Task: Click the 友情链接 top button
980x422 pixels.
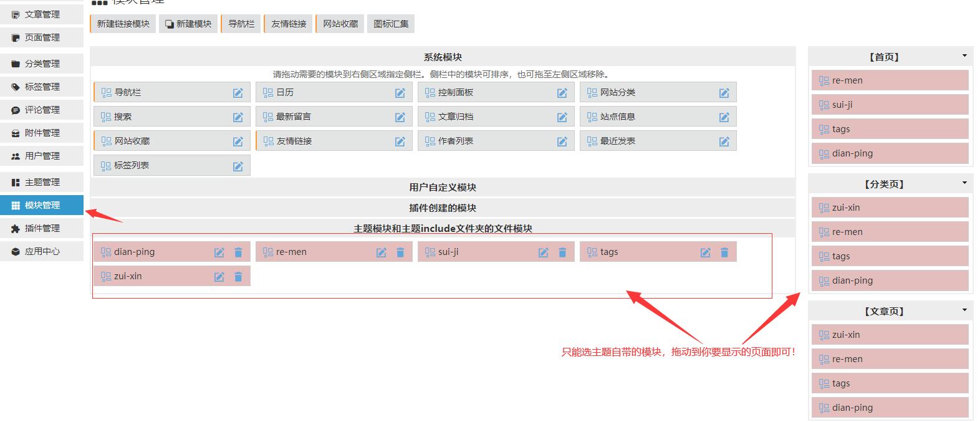Action: pyautogui.click(x=288, y=24)
